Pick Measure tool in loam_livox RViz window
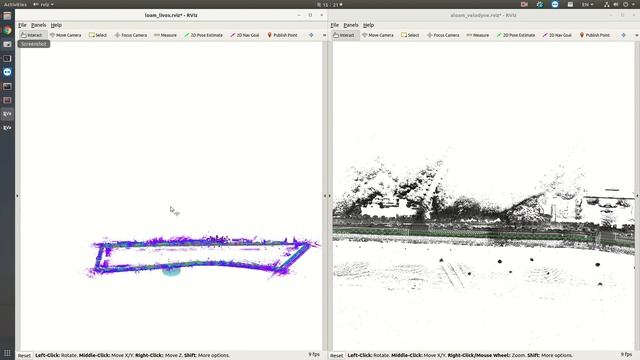The image size is (640, 360). click(x=165, y=35)
